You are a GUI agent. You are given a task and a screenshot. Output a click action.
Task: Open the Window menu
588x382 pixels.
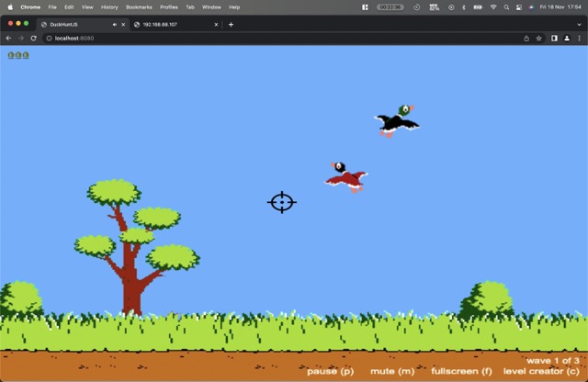coord(211,7)
